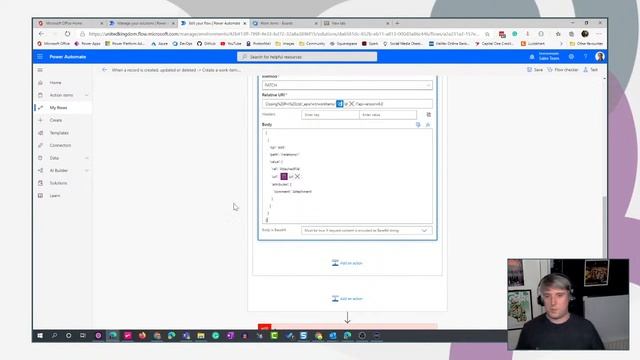The width and height of the screenshot is (640, 360).
Task: Open the Windows Start button
Action: (40, 336)
